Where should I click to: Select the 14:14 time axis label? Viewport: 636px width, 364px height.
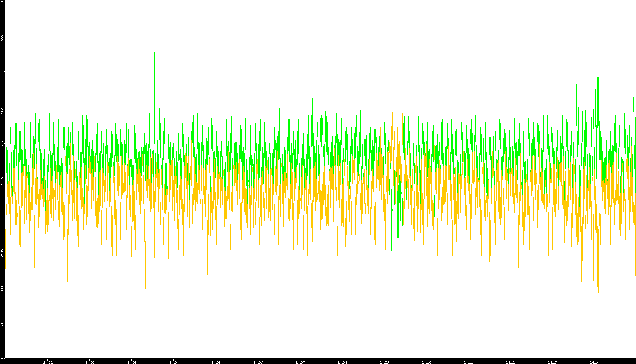click(594, 362)
